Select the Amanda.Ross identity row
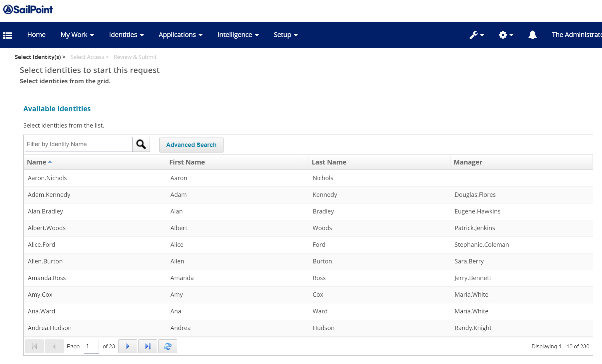The height and width of the screenshot is (364, 602). point(308,278)
